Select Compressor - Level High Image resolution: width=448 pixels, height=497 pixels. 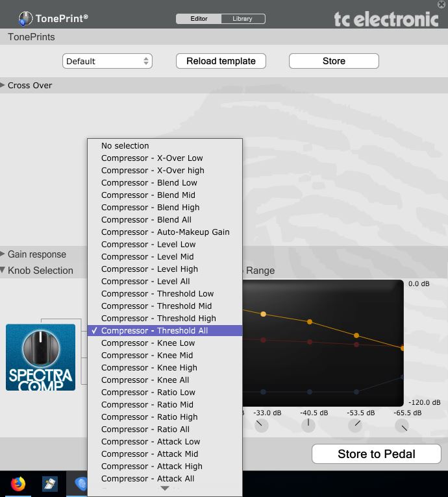[165, 269]
